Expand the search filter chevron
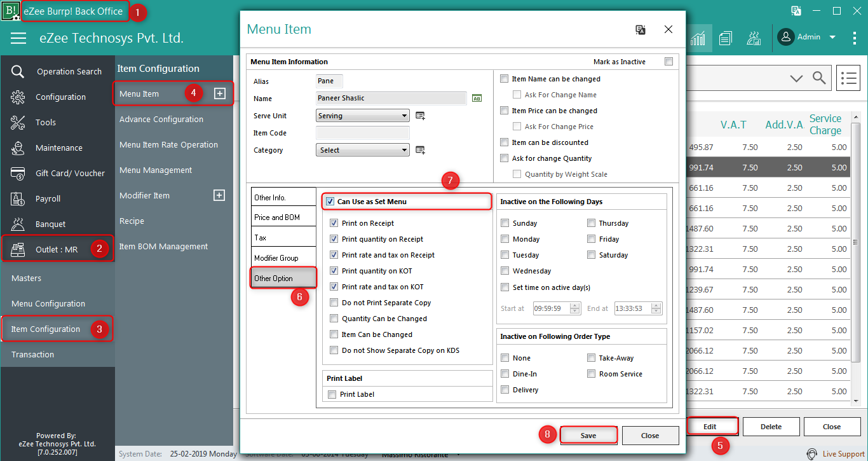 click(x=796, y=78)
